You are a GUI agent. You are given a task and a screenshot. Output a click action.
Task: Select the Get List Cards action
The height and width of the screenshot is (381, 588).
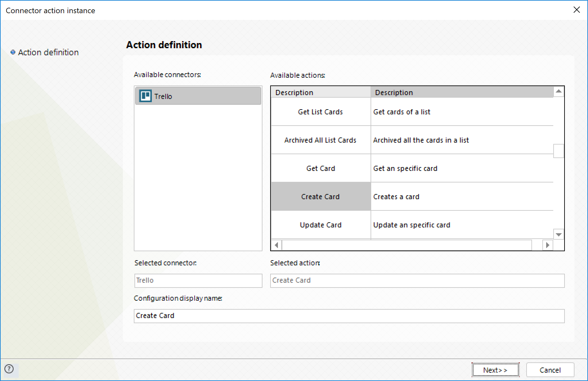coord(321,112)
